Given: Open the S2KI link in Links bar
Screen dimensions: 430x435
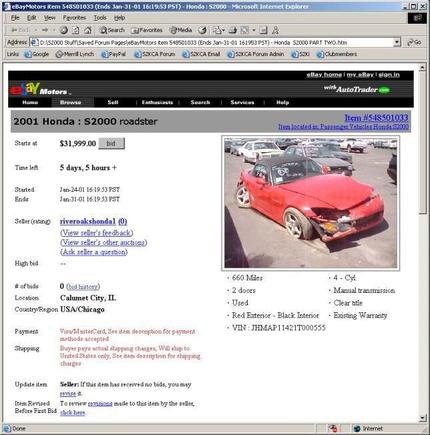Looking at the screenshot, I should tap(300, 54).
